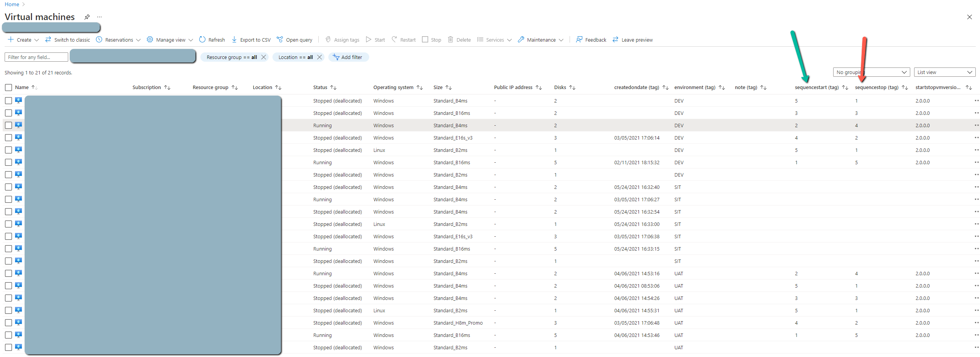Expand the Services menu

(x=494, y=39)
